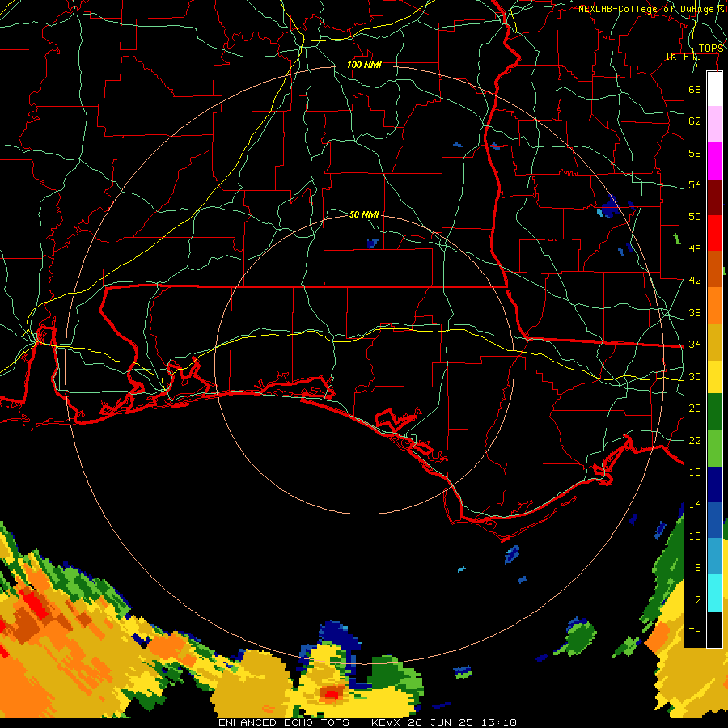Select the light green legend swatch

(x=714, y=448)
